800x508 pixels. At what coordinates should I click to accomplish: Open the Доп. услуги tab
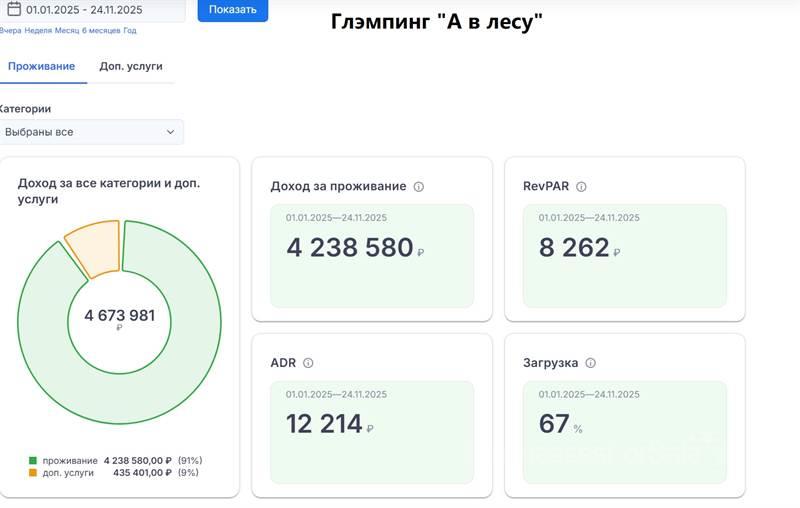[131, 66]
